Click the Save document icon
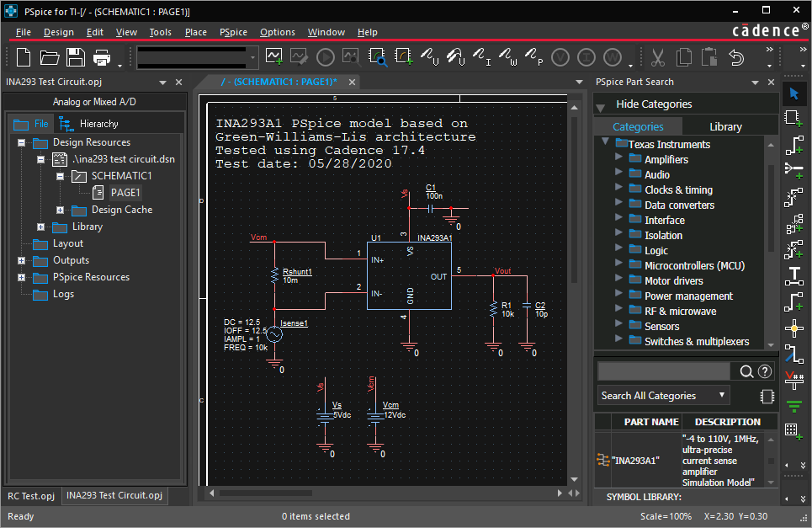Viewport: 812px width, 528px height. [x=76, y=57]
